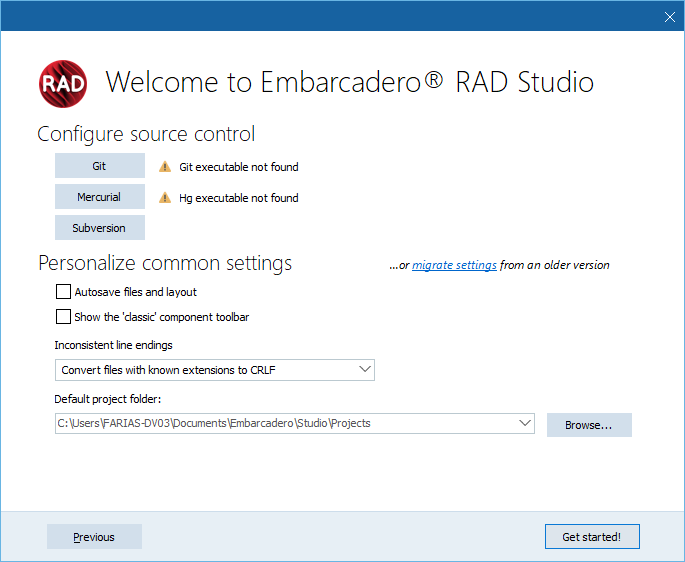
Task: Click the red RAD Studio logo
Action: (x=63, y=83)
